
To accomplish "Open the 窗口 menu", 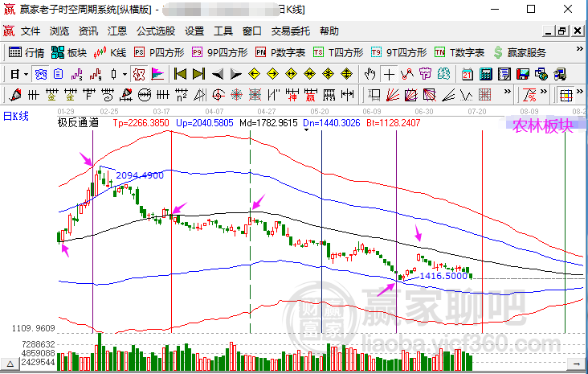I will pos(252,31).
